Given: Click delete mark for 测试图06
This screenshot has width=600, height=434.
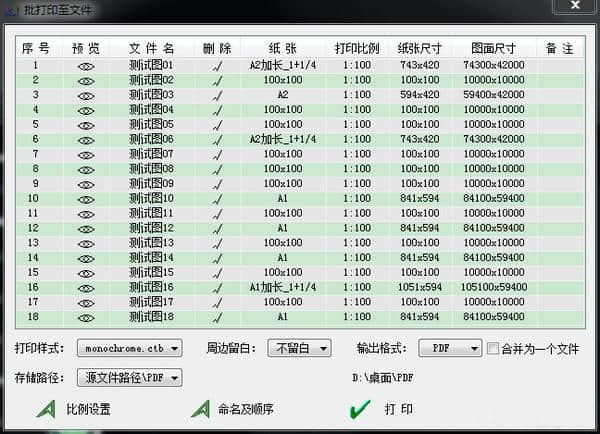Looking at the screenshot, I should click(x=217, y=140).
